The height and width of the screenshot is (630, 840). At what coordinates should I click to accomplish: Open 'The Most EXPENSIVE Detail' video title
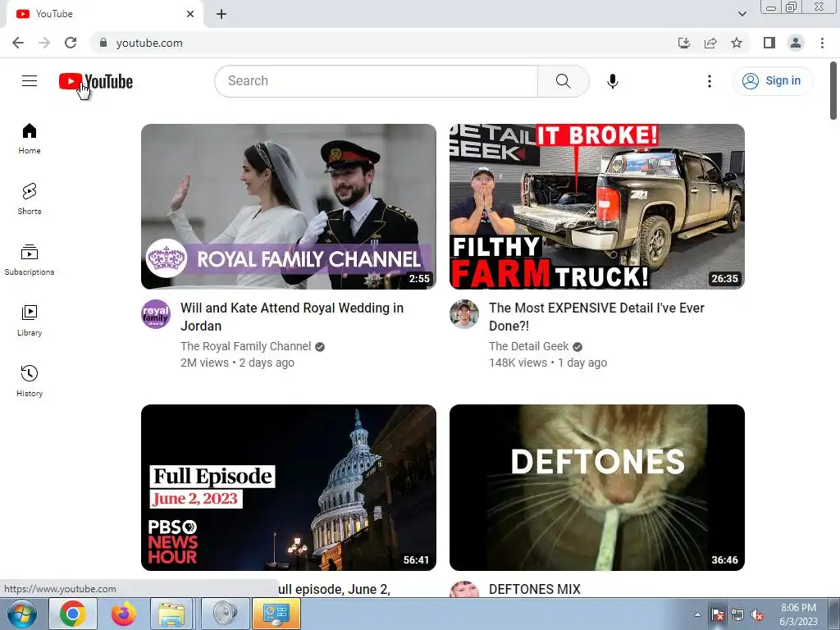coord(596,317)
